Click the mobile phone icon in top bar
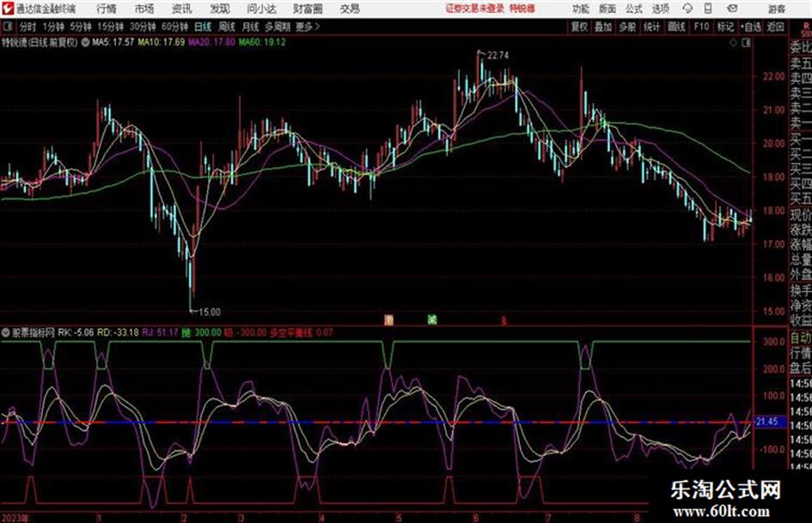The height and width of the screenshot is (523, 812). pyautogui.click(x=708, y=9)
